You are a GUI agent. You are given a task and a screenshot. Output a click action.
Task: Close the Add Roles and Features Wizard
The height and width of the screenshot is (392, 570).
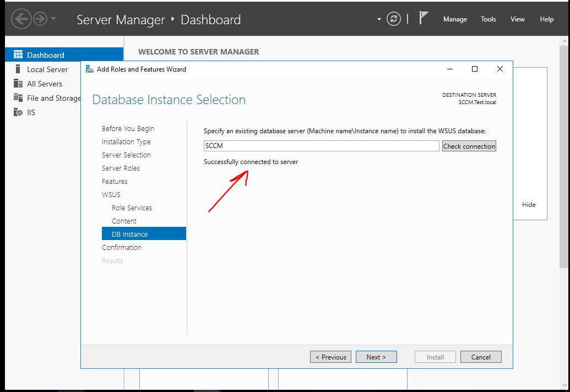tap(500, 69)
